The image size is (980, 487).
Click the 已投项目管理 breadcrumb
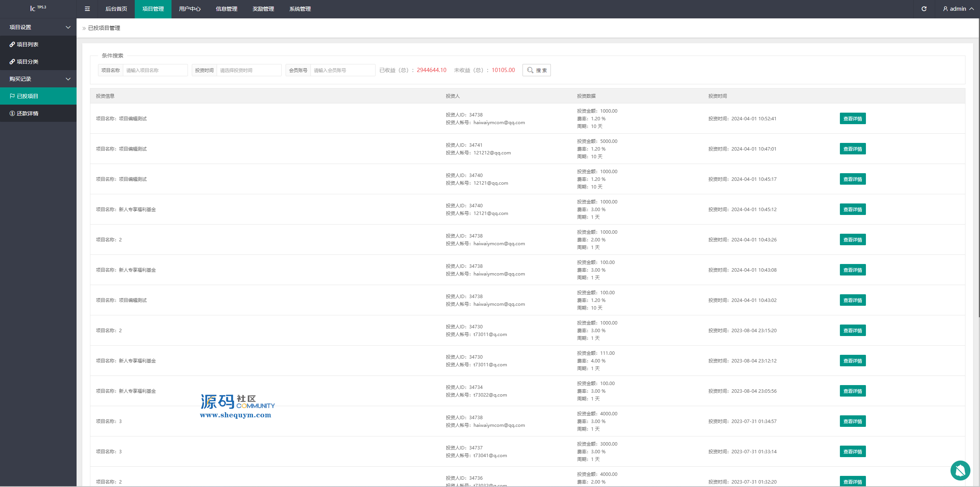coord(104,28)
